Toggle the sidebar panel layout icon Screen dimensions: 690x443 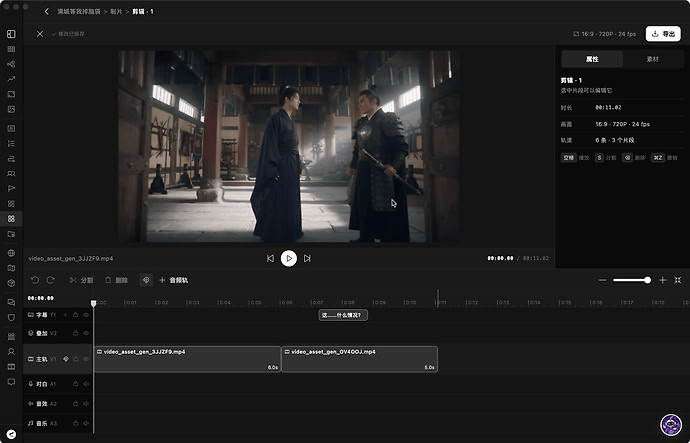11,34
